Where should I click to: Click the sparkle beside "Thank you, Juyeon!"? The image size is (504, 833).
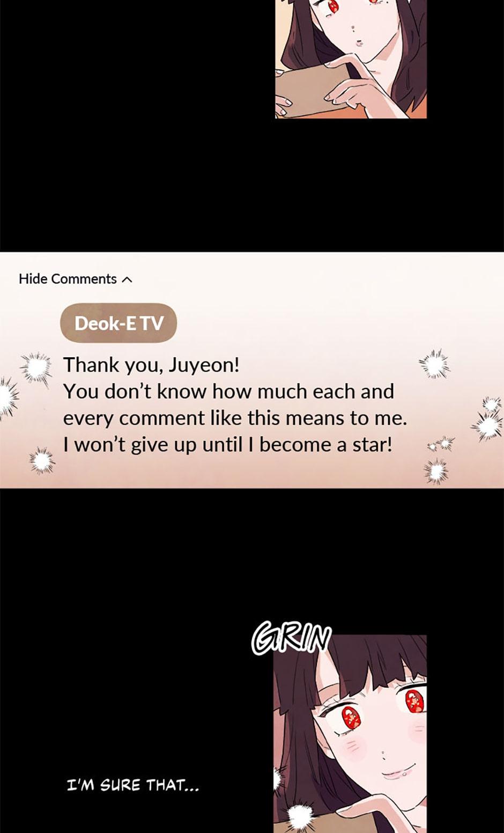pyautogui.click(x=36, y=367)
